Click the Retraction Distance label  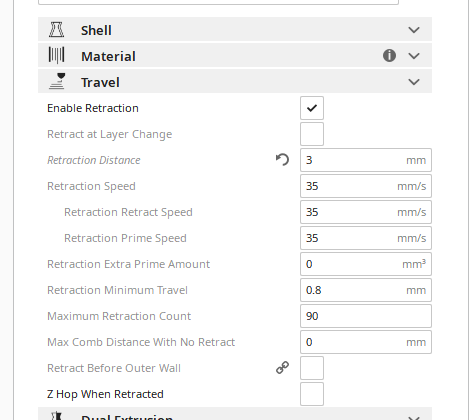(94, 160)
